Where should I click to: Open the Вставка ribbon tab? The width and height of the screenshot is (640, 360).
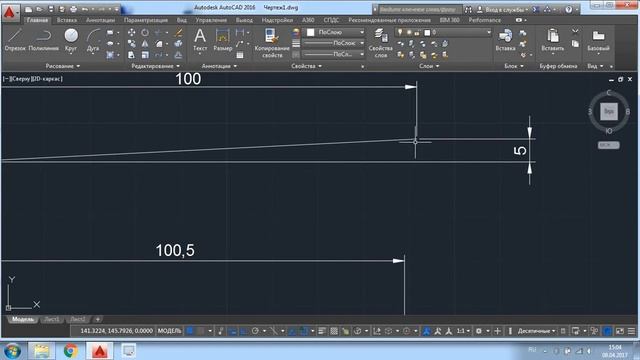point(67,20)
